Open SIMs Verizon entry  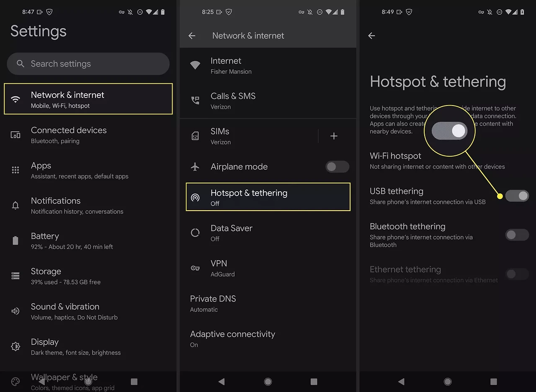tap(249, 136)
